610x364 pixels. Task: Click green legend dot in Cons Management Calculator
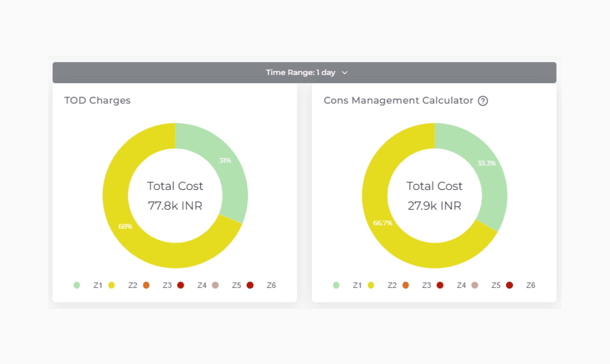336,285
